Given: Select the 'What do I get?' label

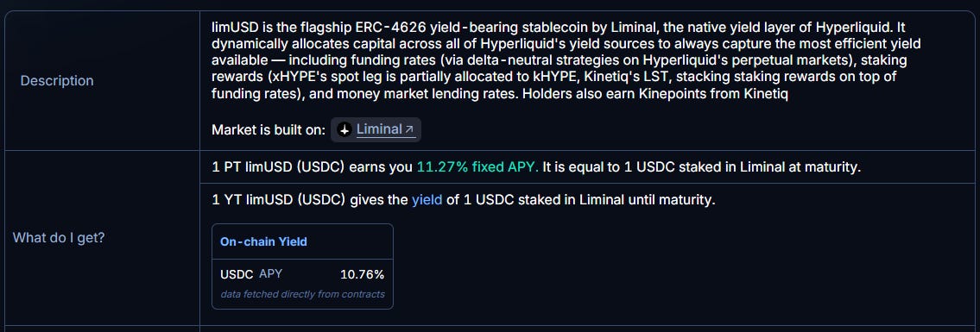Looking at the screenshot, I should click(59, 238).
